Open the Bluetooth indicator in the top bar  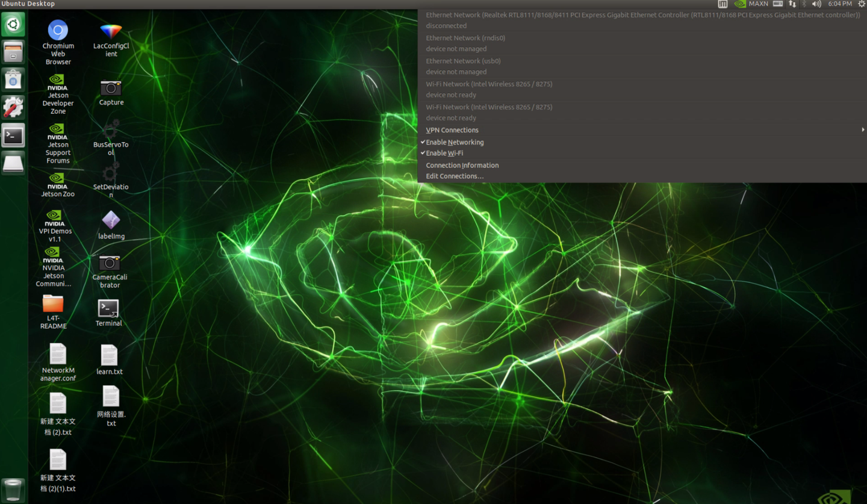click(x=804, y=4)
